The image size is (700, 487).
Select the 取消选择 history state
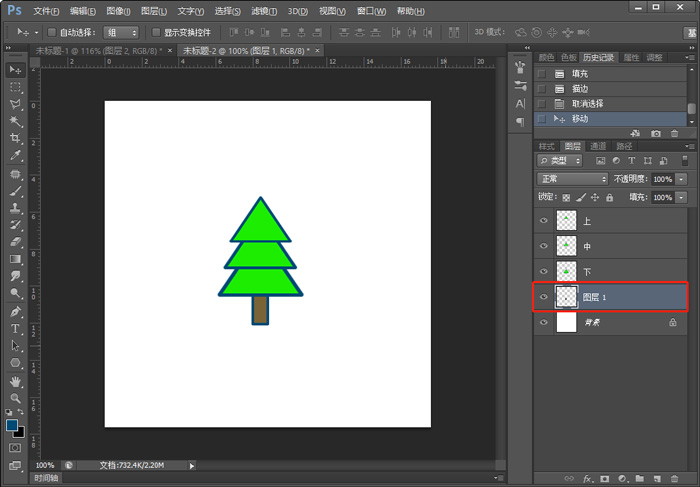610,104
